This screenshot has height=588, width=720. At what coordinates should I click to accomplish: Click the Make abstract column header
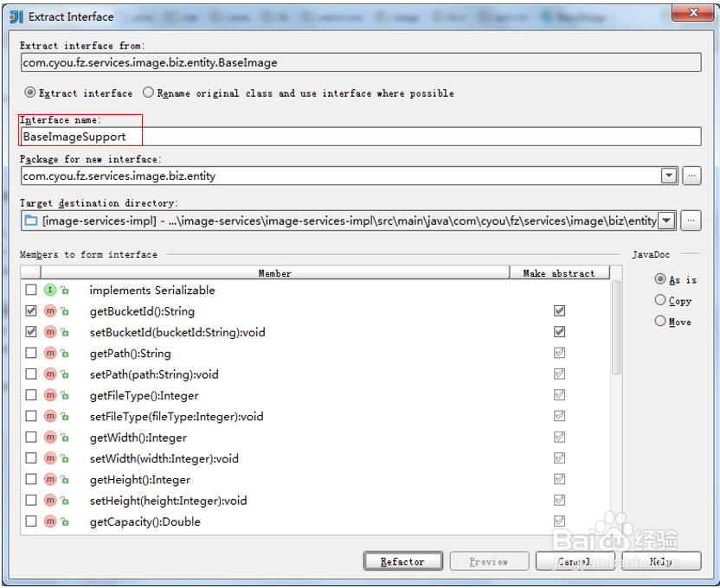click(559, 273)
